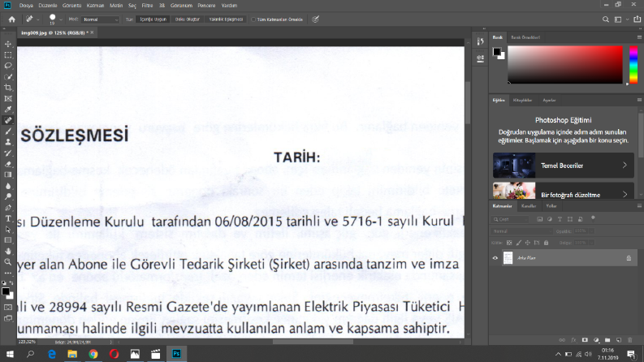Select the Dodge tool
The width and height of the screenshot is (644, 362).
(8, 196)
